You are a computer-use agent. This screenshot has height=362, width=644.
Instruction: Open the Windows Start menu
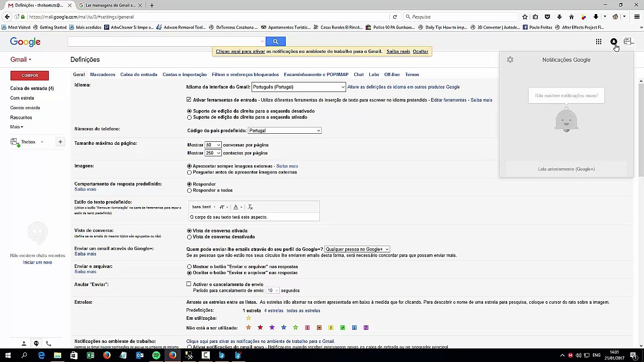(x=8, y=355)
